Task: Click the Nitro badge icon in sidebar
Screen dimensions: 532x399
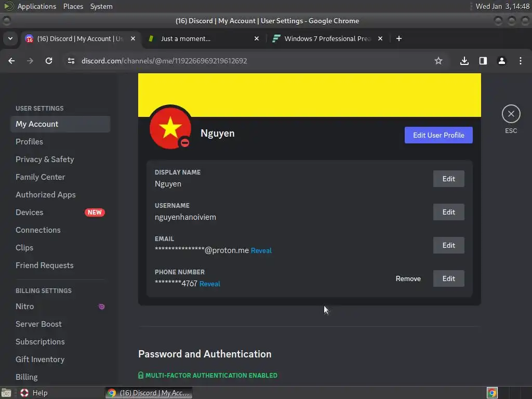Action: [x=101, y=307]
